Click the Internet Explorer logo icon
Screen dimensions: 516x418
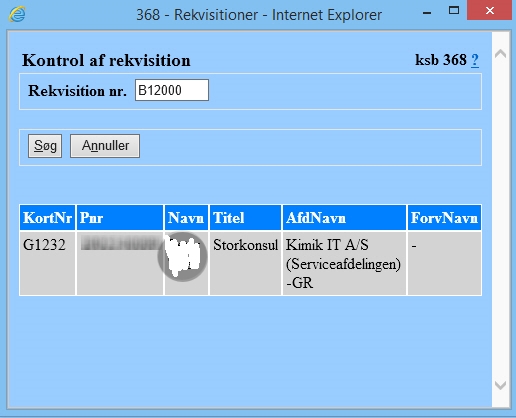click(17, 14)
